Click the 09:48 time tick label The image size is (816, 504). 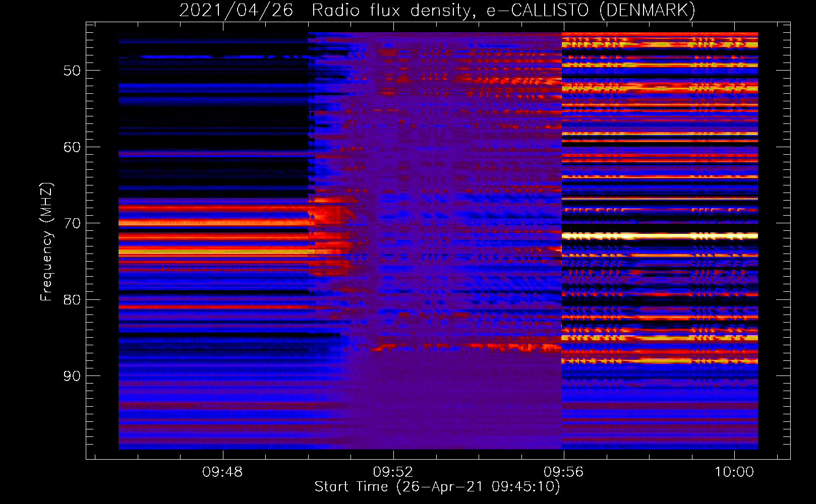(x=222, y=472)
